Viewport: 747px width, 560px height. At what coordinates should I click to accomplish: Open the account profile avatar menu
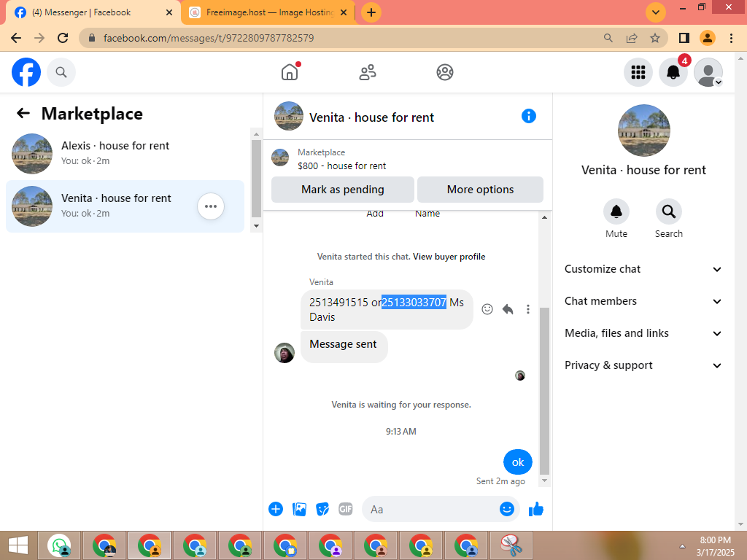708,72
